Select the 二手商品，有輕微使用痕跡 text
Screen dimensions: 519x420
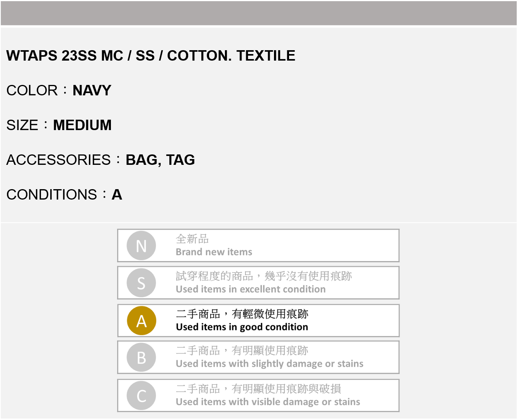(x=242, y=314)
